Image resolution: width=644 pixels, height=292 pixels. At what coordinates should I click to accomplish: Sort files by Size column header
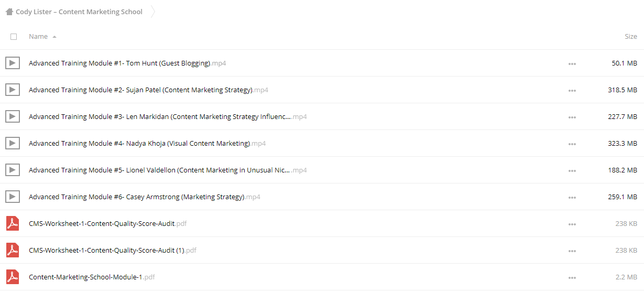point(631,37)
